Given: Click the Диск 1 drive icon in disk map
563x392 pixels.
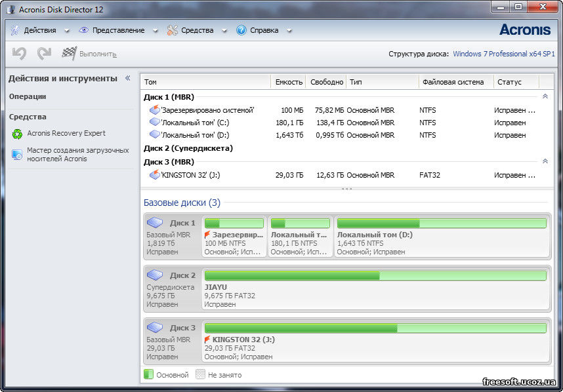Looking at the screenshot, I should click(x=155, y=222).
